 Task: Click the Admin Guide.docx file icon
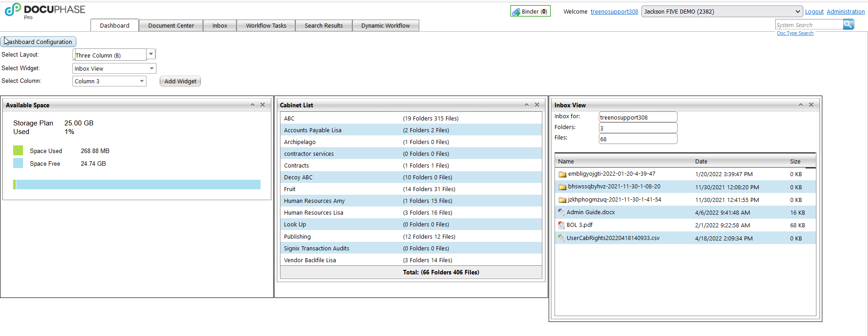pos(561,212)
